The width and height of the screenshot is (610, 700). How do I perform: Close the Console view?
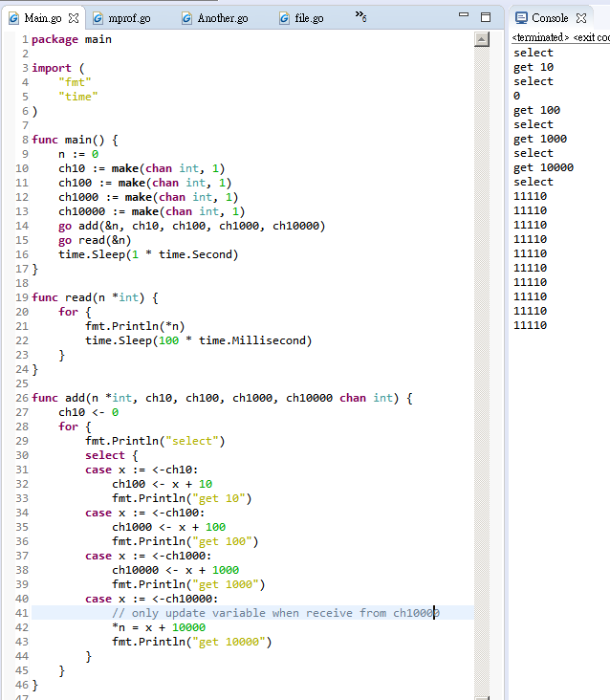click(581, 18)
